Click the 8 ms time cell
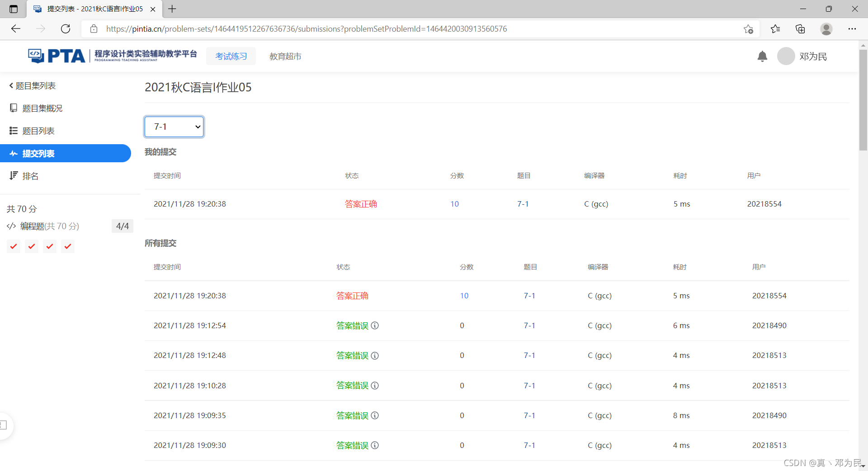 pyautogui.click(x=681, y=415)
